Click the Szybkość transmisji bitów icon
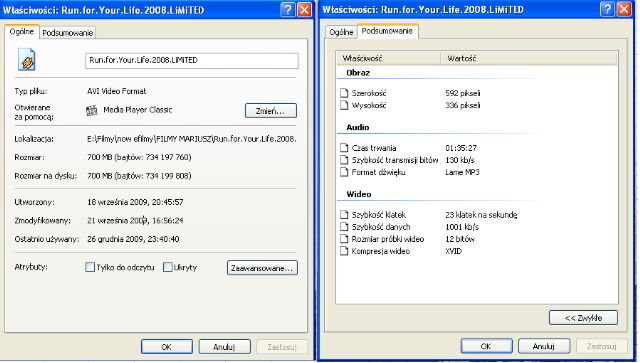The height and width of the screenshot is (363, 640). click(344, 160)
